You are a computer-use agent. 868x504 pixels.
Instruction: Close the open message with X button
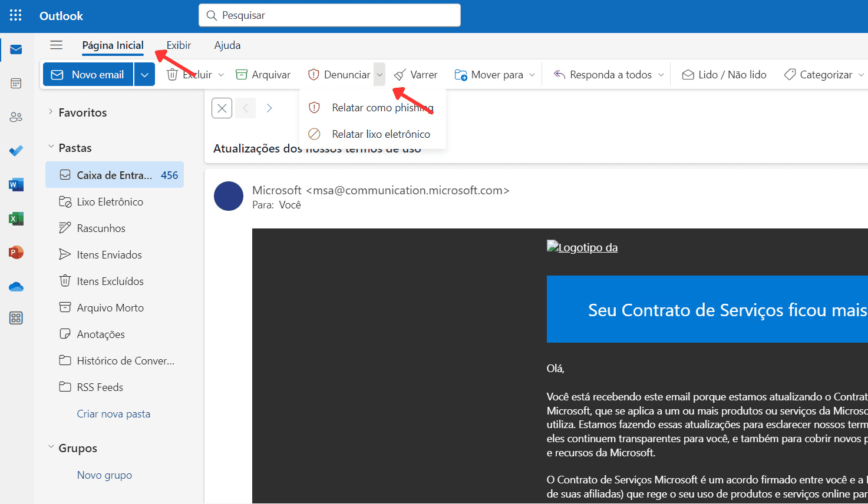click(x=222, y=108)
